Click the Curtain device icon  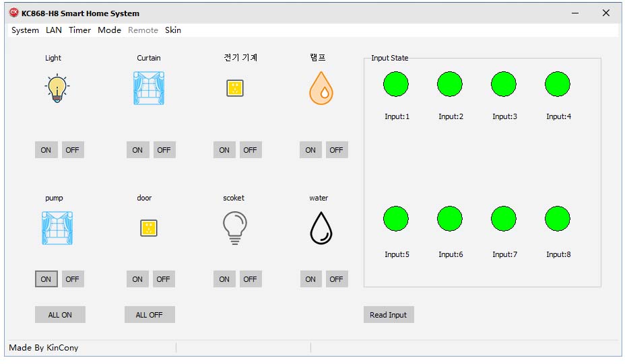[149, 88]
